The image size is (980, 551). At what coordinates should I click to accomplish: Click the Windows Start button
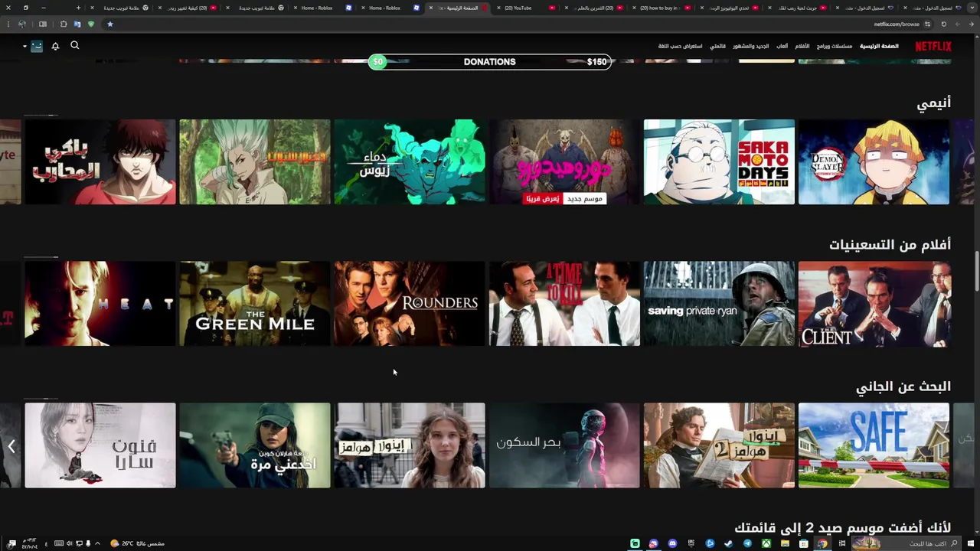[971, 543]
